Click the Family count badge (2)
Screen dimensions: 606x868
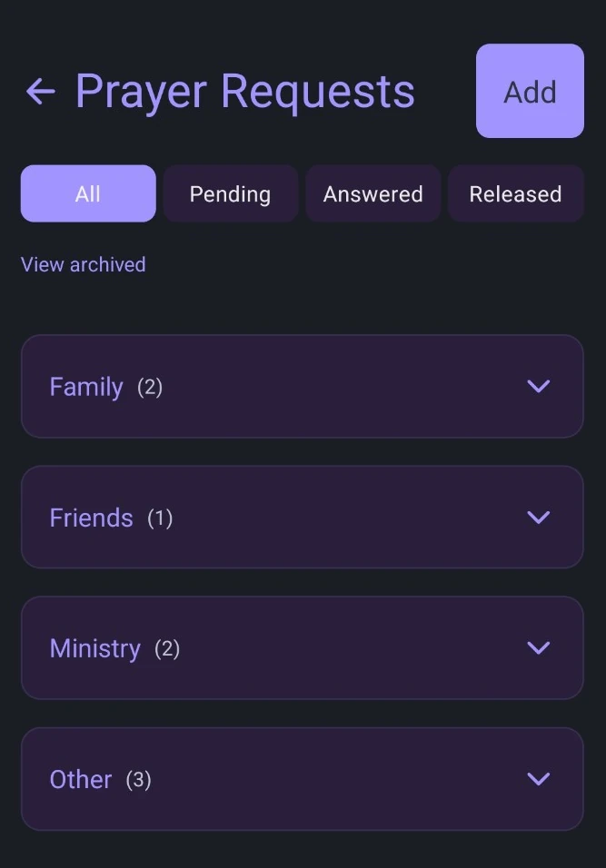150,387
